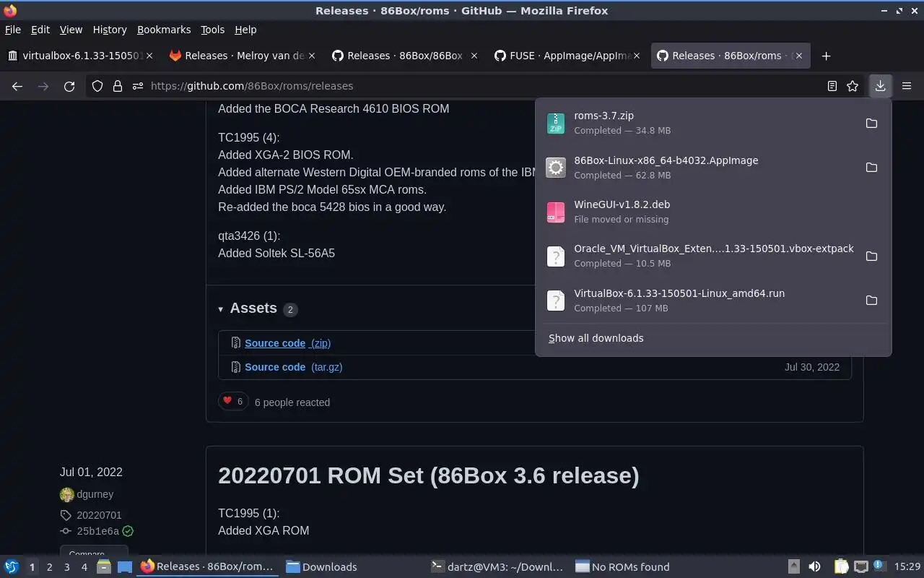Click the verified commit checkmark badge

click(128, 531)
